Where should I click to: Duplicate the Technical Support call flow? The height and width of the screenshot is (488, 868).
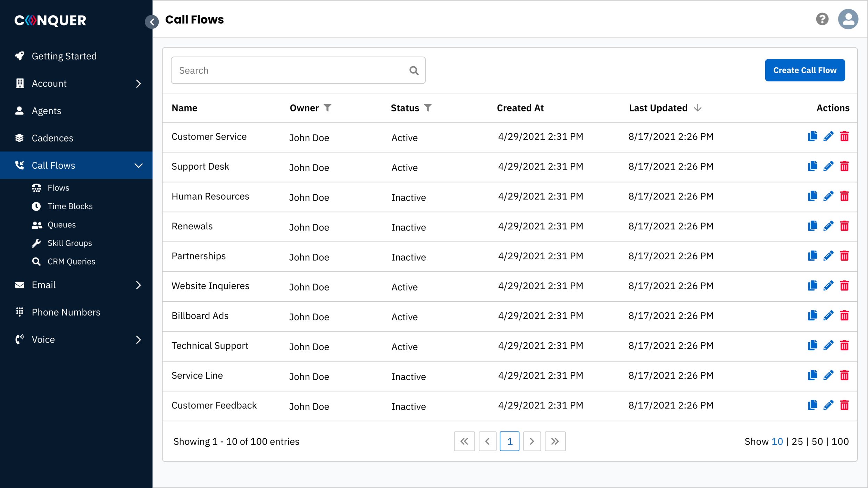click(812, 345)
